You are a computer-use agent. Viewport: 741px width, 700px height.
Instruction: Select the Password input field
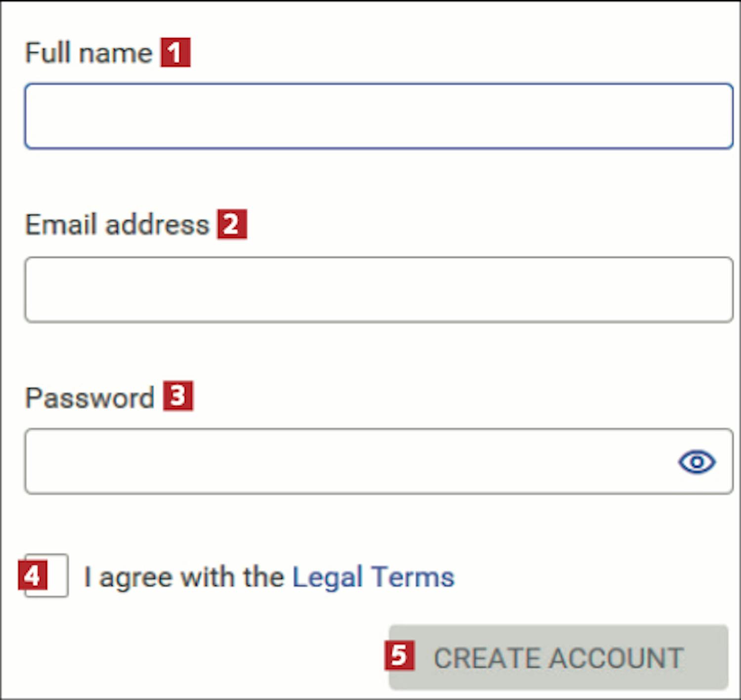pos(346,462)
